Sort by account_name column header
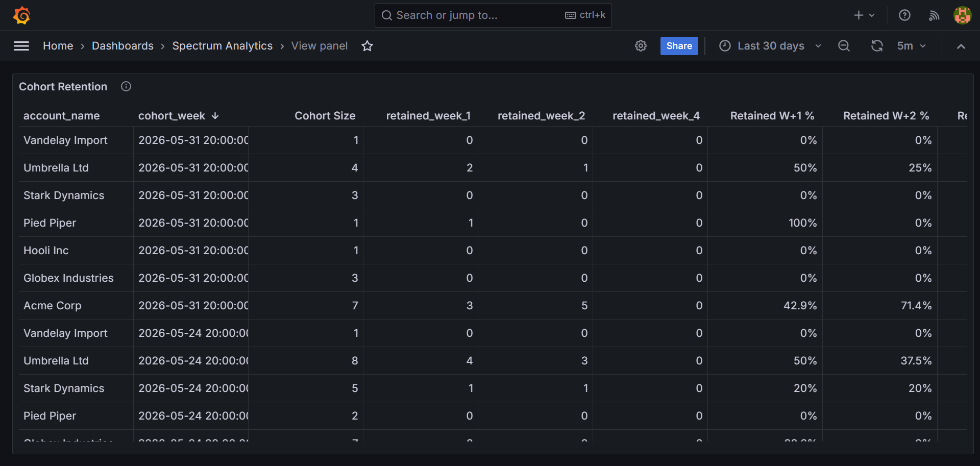Image resolution: width=980 pixels, height=466 pixels. [61, 116]
